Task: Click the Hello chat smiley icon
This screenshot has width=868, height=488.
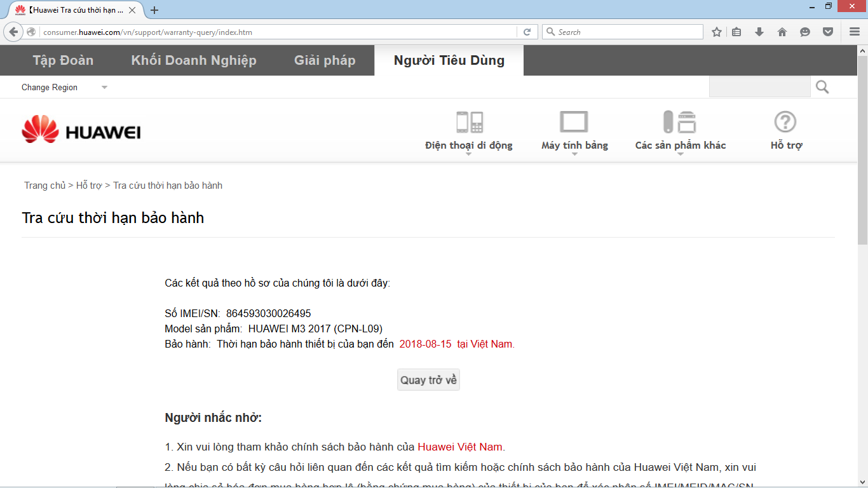Action: click(805, 32)
